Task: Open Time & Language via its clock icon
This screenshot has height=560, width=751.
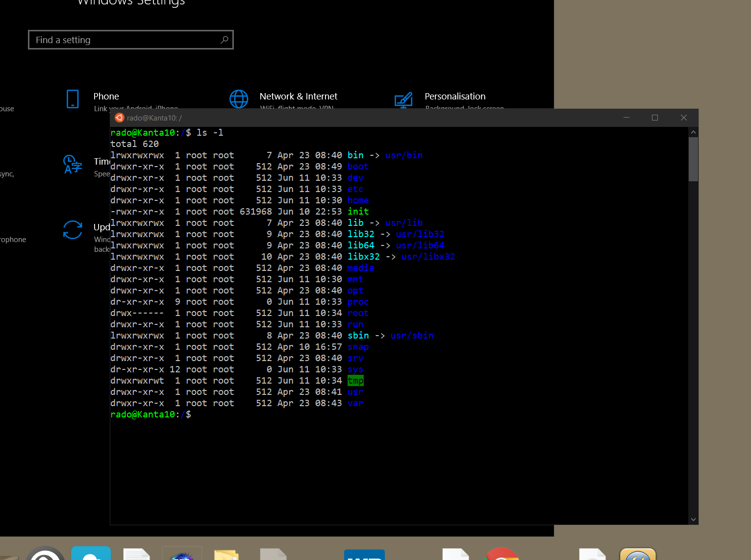Action: 73,164
